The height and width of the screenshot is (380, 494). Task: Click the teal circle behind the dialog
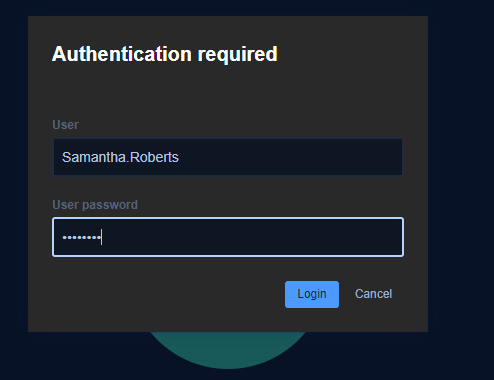(x=228, y=348)
